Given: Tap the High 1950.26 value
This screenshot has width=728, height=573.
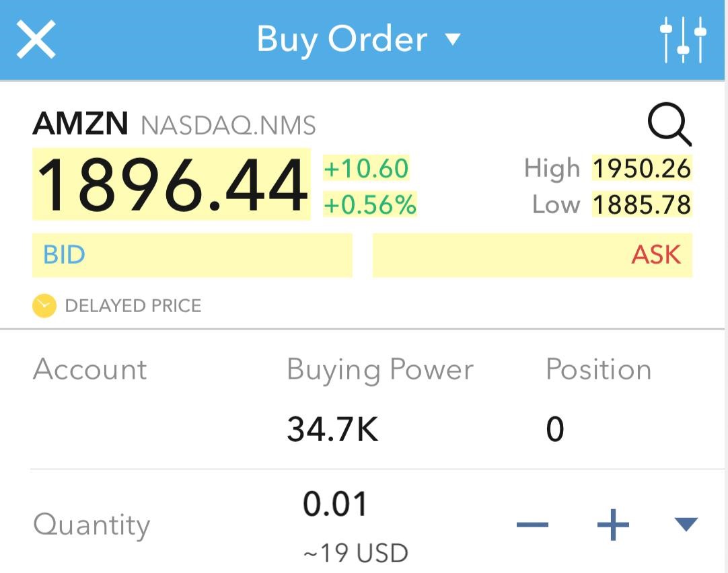Looking at the screenshot, I should [x=641, y=168].
